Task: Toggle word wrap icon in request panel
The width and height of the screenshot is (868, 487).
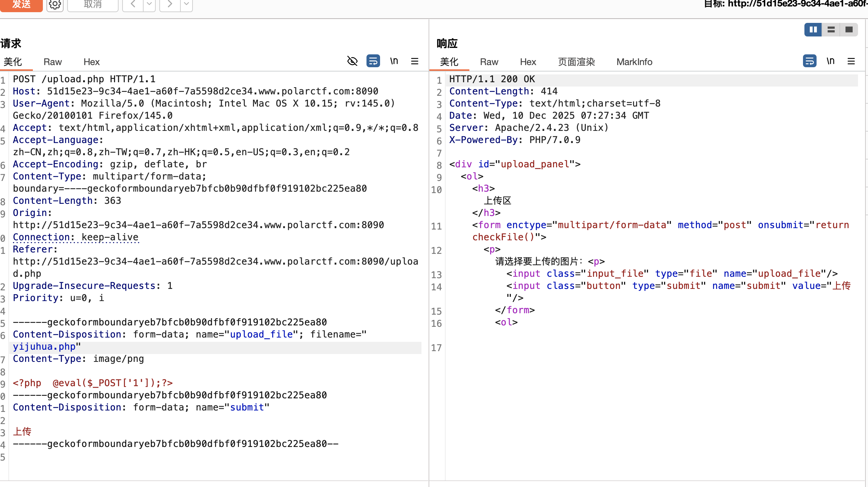Action: pos(373,61)
